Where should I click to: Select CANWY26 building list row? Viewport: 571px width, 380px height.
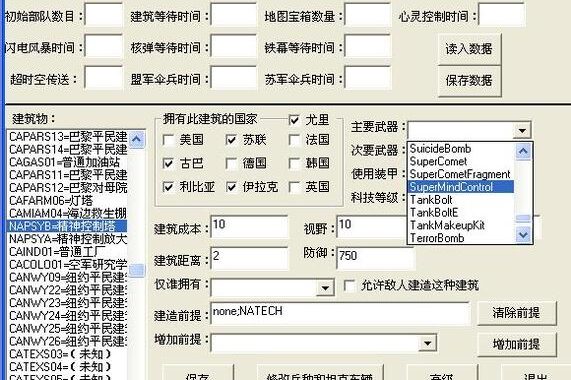[68, 341]
